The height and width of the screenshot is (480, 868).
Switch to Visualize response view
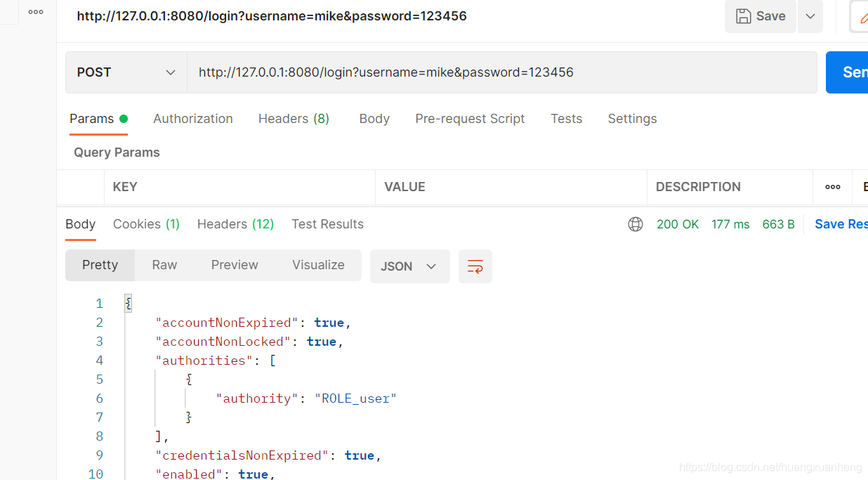point(318,265)
